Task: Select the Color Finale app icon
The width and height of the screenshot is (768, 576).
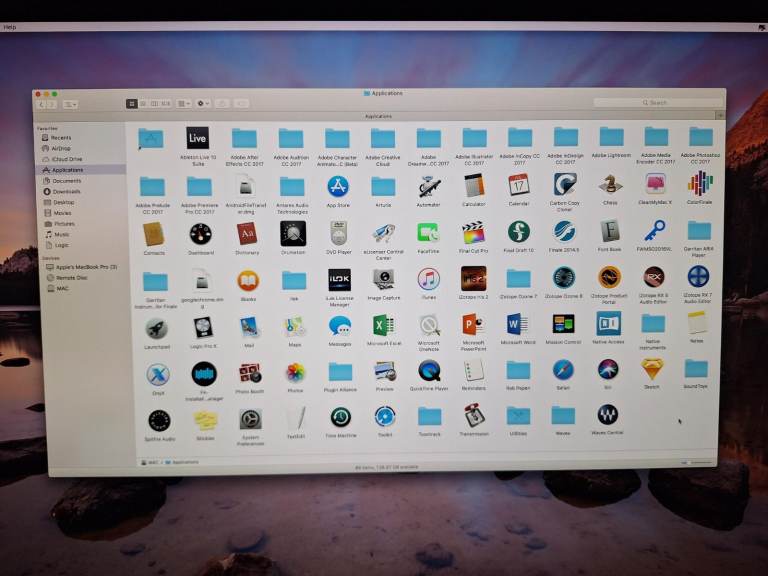Action: coord(700,184)
